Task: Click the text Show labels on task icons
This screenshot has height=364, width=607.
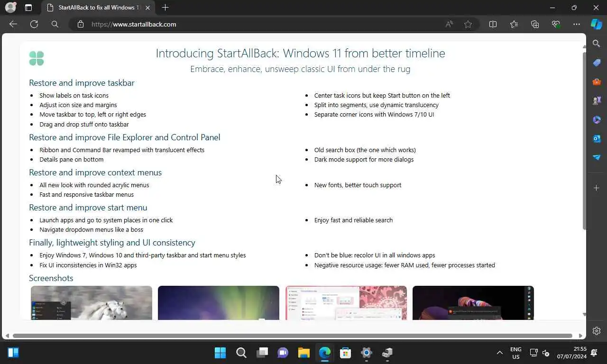Action: coord(74,95)
